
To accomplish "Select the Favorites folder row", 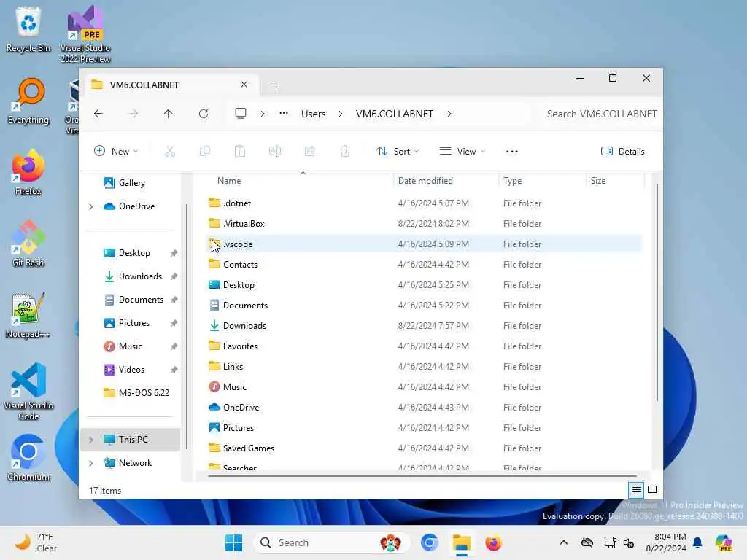I will 424,346.
